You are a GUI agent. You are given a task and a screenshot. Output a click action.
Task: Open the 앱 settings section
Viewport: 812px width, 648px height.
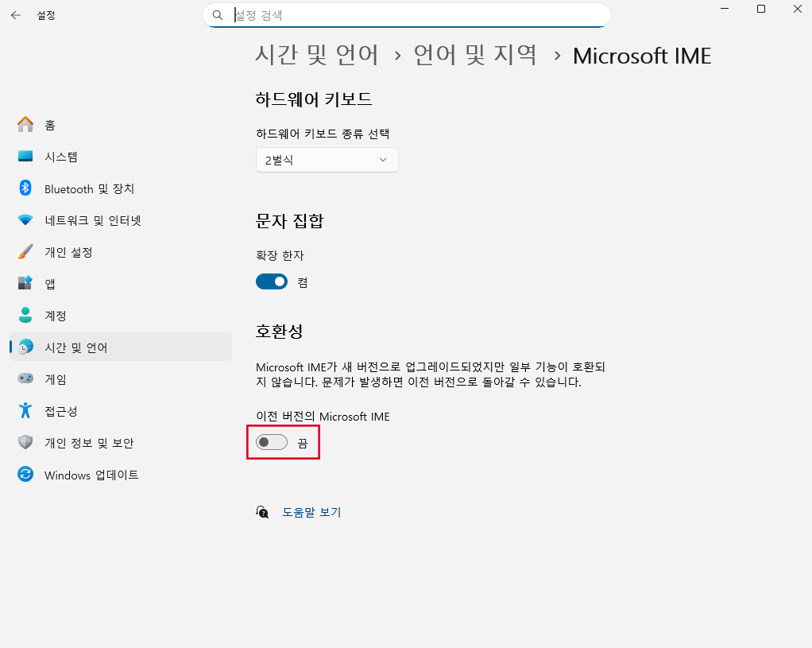tap(121, 284)
